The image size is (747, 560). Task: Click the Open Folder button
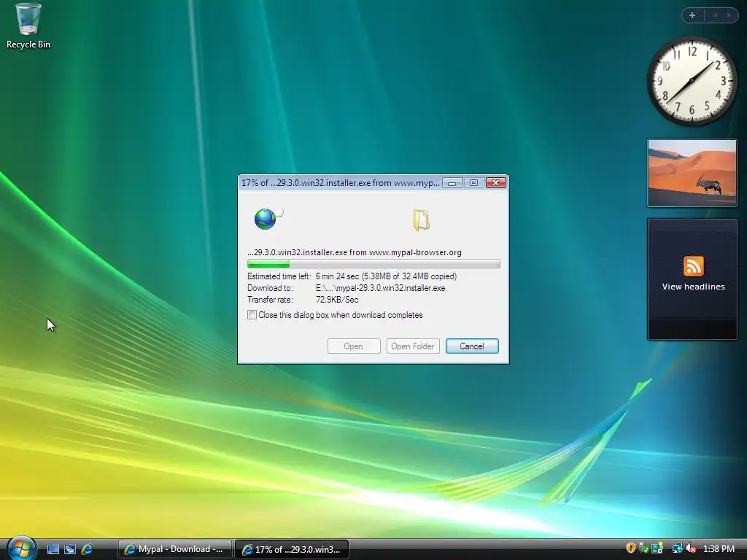[x=413, y=346]
